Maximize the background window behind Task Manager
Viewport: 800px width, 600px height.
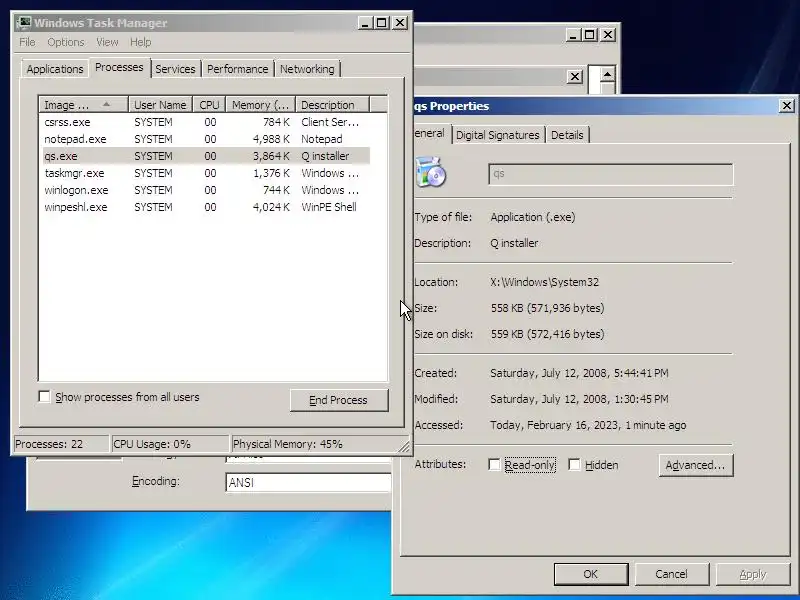point(590,35)
